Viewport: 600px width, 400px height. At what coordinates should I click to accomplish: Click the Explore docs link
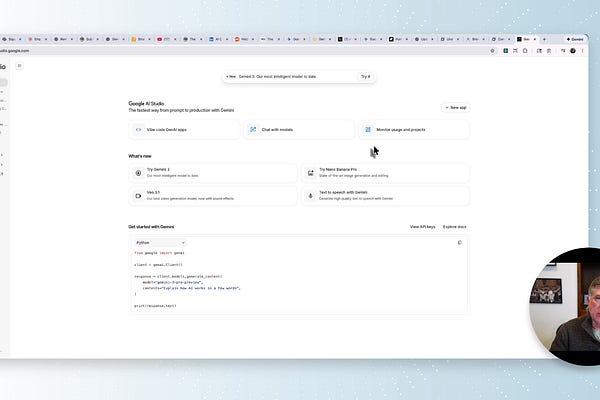pos(455,227)
